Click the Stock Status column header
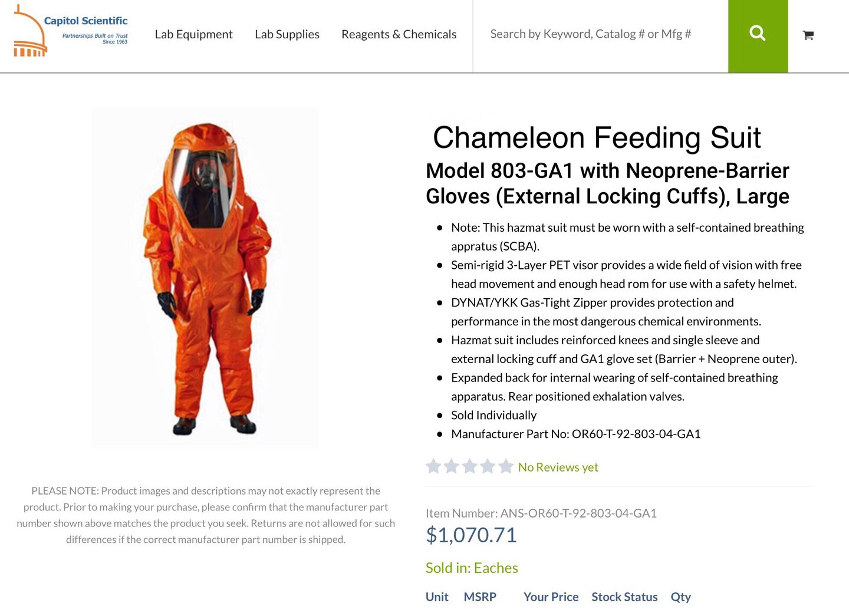The height and width of the screenshot is (616, 849). pos(624,597)
